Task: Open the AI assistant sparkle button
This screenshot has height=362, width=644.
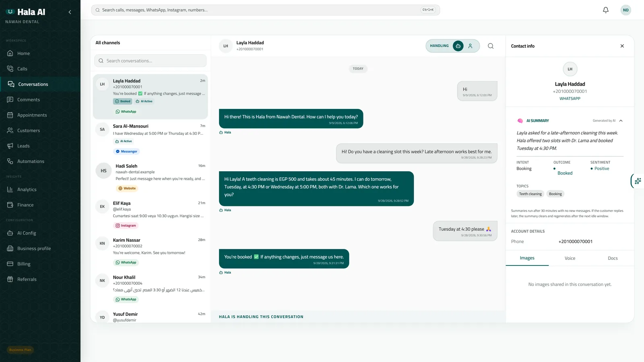Action: (638, 181)
